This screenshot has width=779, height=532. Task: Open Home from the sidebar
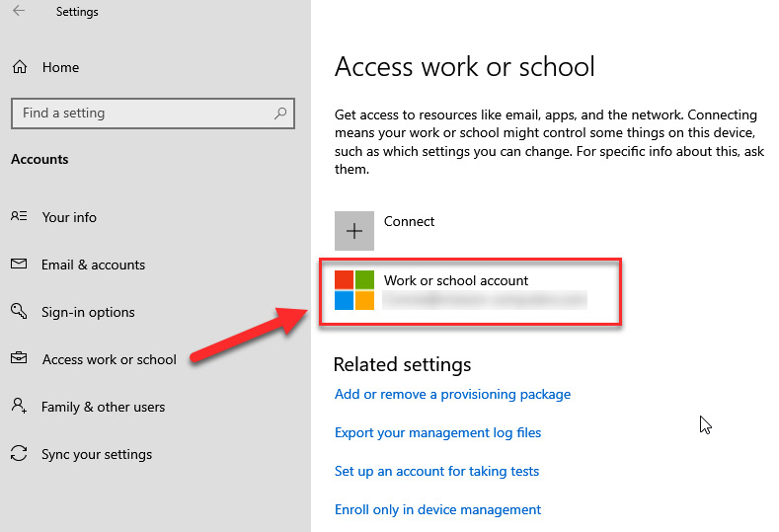[x=60, y=67]
